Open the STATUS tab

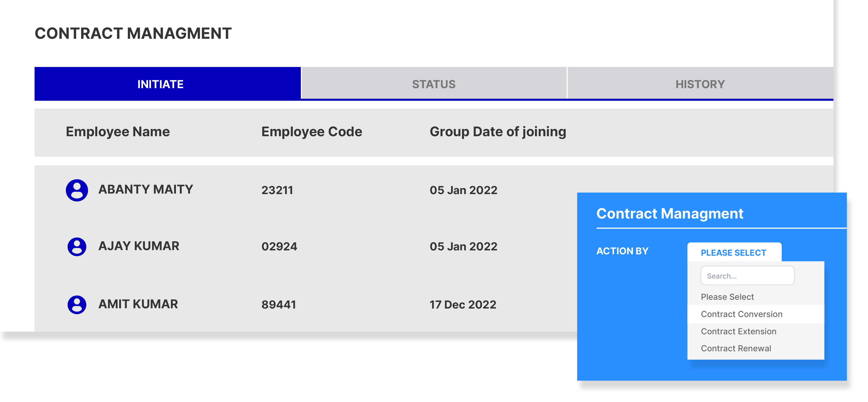[x=434, y=84]
